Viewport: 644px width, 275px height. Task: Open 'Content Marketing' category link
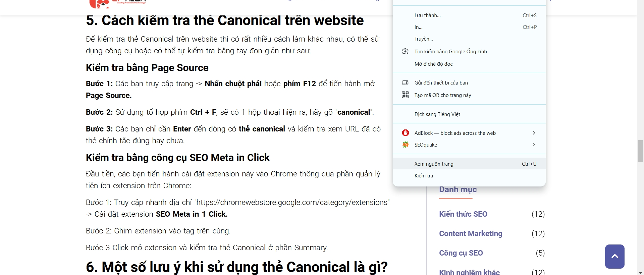[x=471, y=233]
